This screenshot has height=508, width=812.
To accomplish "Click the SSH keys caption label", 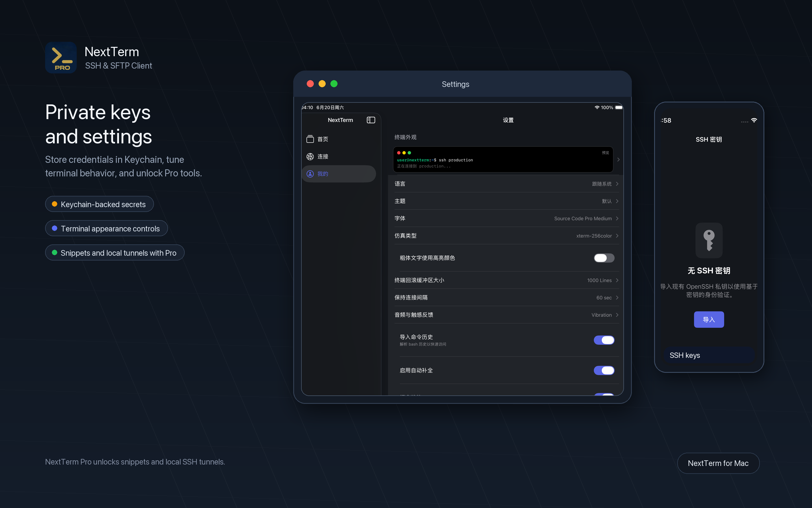I will [685, 355].
